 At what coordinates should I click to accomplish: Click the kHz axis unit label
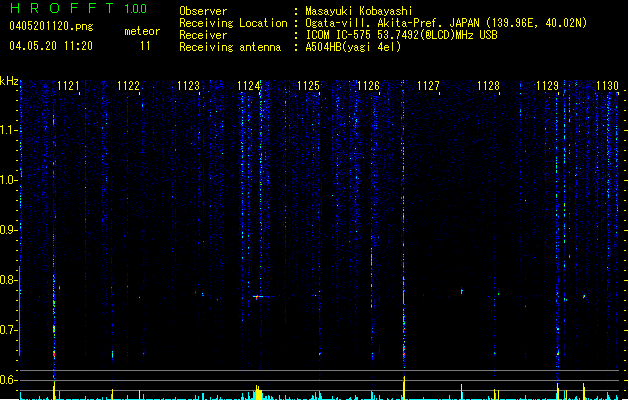point(9,81)
